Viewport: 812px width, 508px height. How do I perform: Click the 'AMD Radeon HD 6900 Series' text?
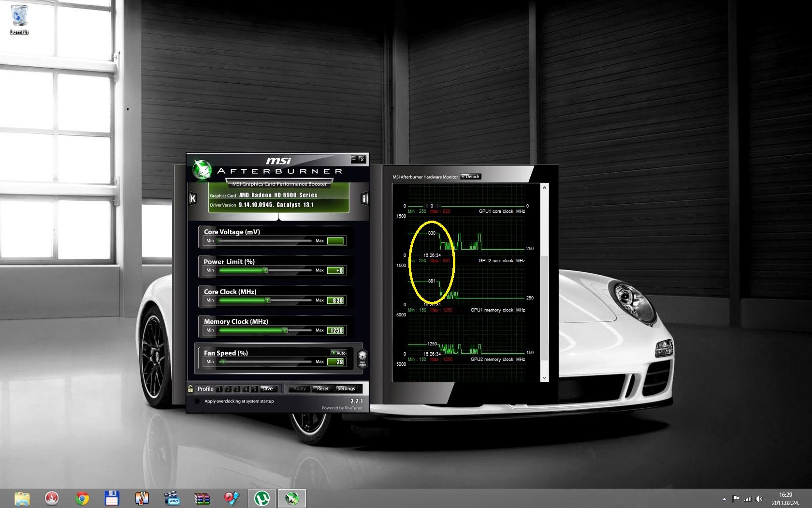(x=278, y=195)
